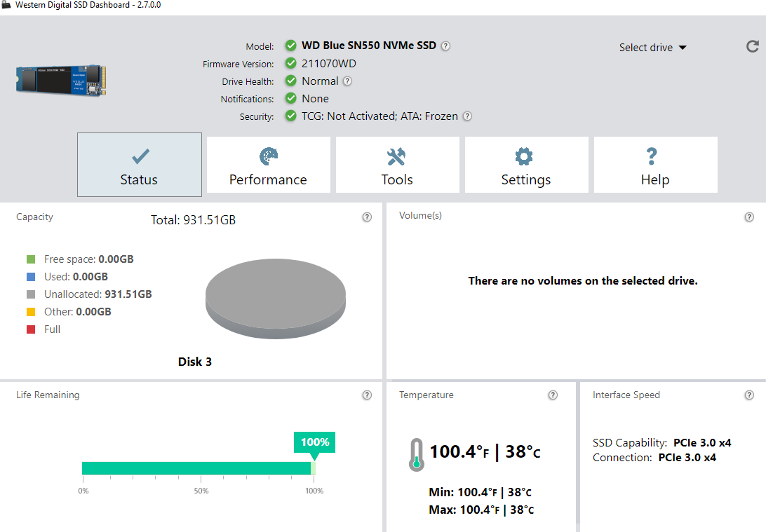Click the Disk 3 label
Viewport: 766px width, 532px height.
[x=195, y=362]
